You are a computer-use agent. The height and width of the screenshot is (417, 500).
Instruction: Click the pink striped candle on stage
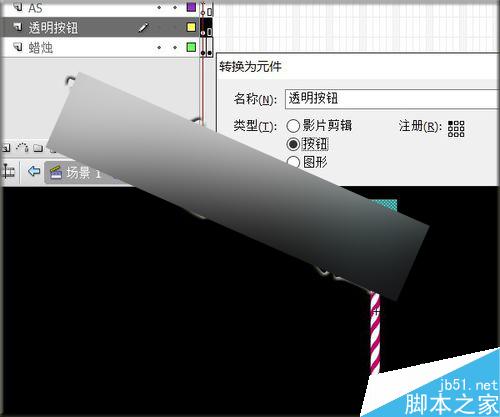pyautogui.click(x=375, y=332)
